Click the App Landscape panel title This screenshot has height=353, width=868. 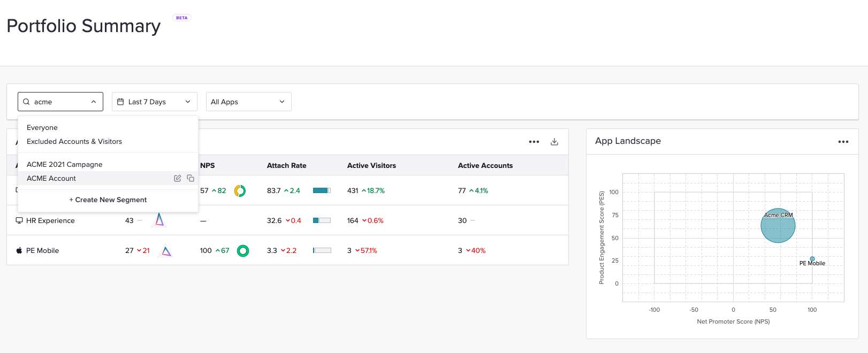click(x=628, y=141)
